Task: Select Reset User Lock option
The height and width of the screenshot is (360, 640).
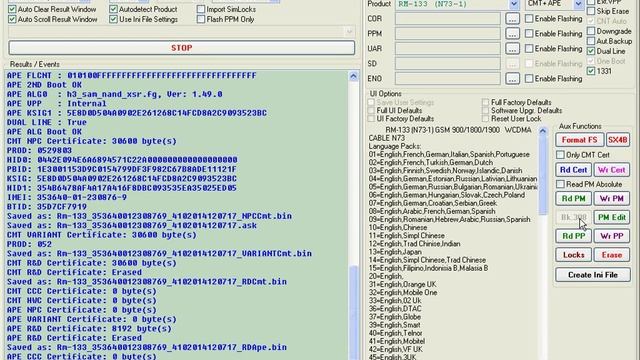Action: 485,119
